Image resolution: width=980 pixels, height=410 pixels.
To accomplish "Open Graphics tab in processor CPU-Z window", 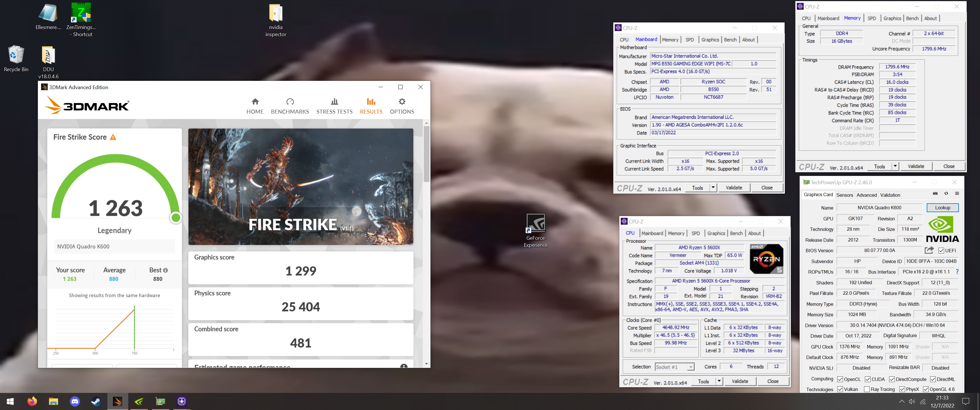I will [x=716, y=233].
